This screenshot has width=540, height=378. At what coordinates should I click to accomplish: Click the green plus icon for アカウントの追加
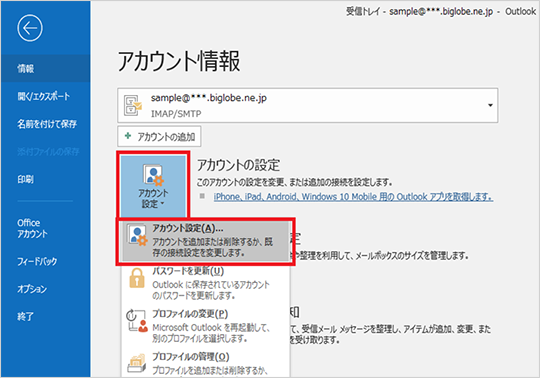coord(128,136)
